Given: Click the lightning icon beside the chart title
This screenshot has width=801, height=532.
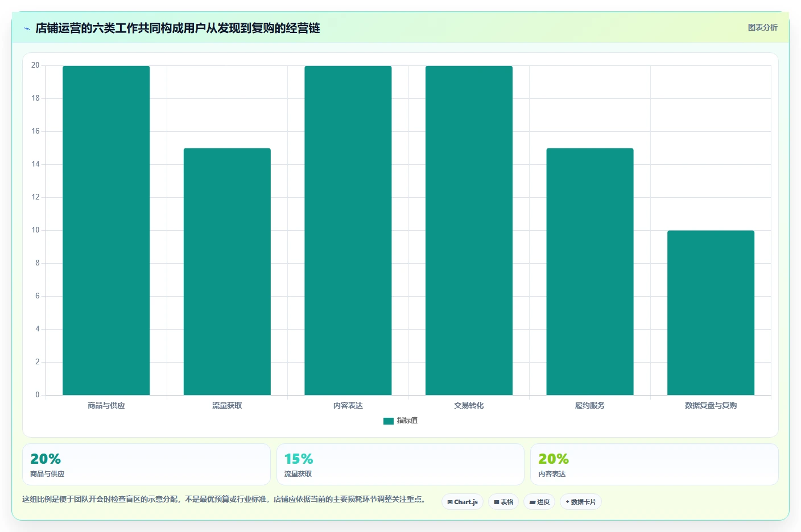Looking at the screenshot, I should click(x=27, y=28).
